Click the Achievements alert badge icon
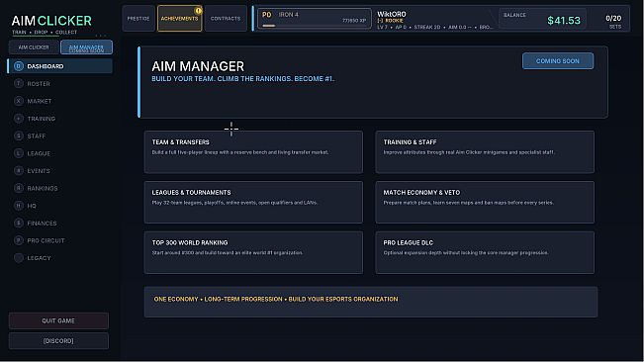Viewport: 644px width, 362px height. click(x=199, y=11)
